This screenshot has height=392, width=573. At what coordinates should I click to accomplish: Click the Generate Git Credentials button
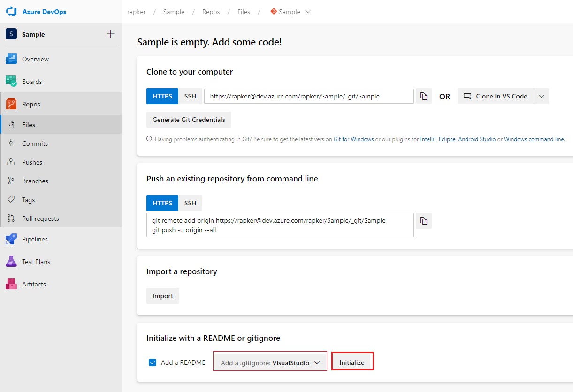[189, 120]
